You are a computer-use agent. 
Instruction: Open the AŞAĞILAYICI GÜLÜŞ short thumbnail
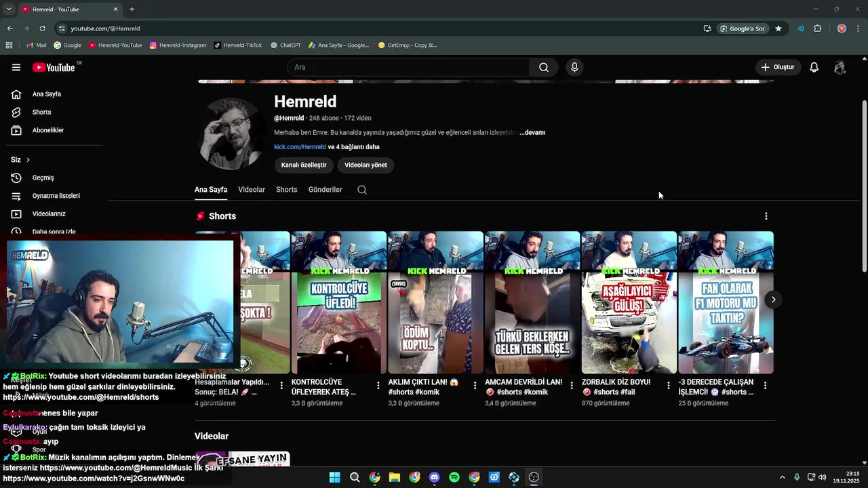[629, 302]
